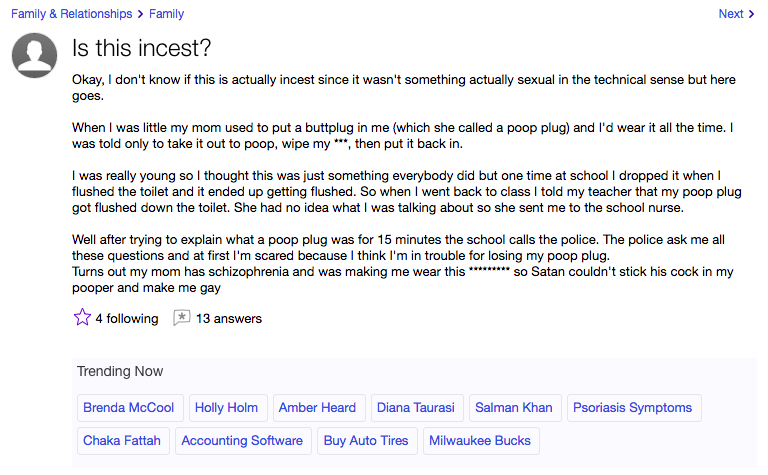This screenshot has width=768, height=475.
Task: Click the answers speech bubble icon
Action: (x=181, y=318)
